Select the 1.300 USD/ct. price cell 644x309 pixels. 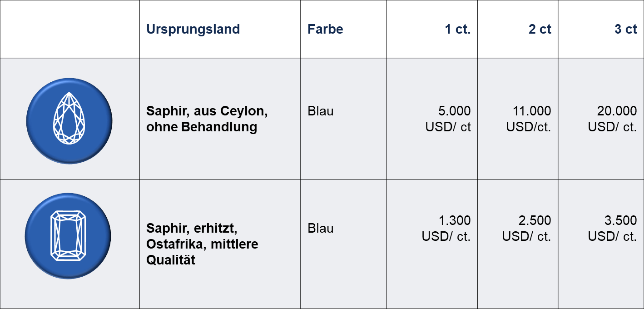click(446, 229)
